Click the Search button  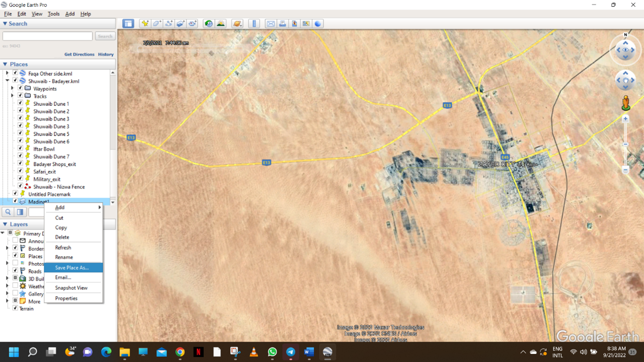tap(105, 36)
